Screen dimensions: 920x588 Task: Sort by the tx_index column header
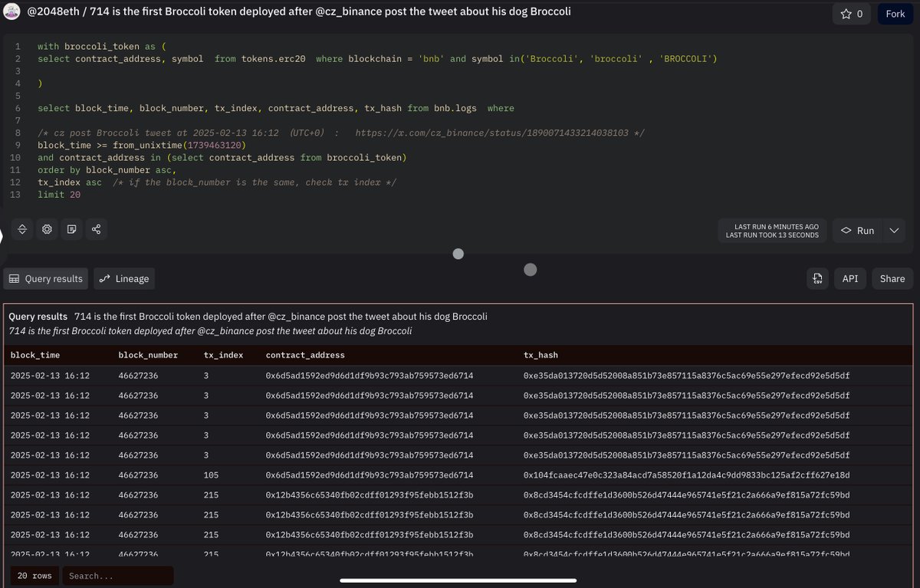[x=224, y=355]
